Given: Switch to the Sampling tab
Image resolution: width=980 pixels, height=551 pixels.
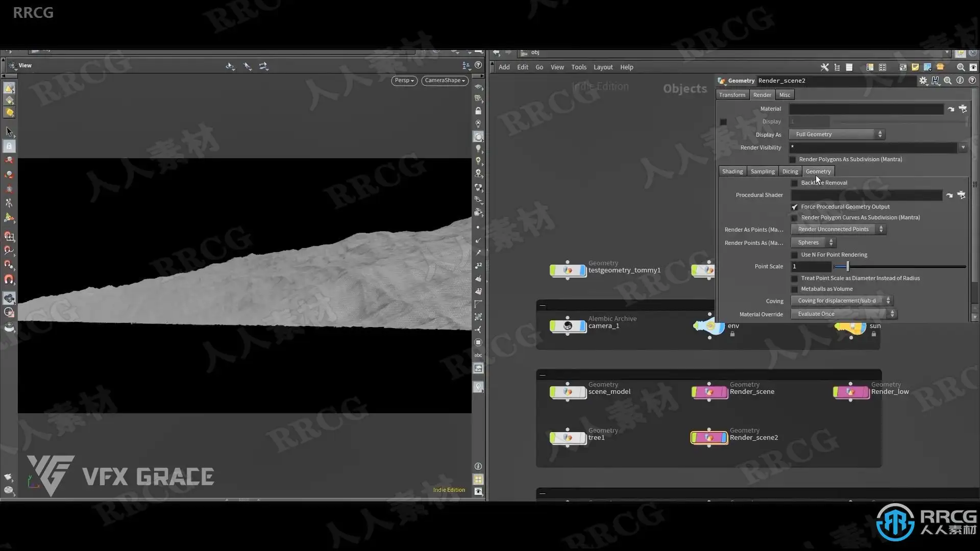Looking at the screenshot, I should coord(762,171).
